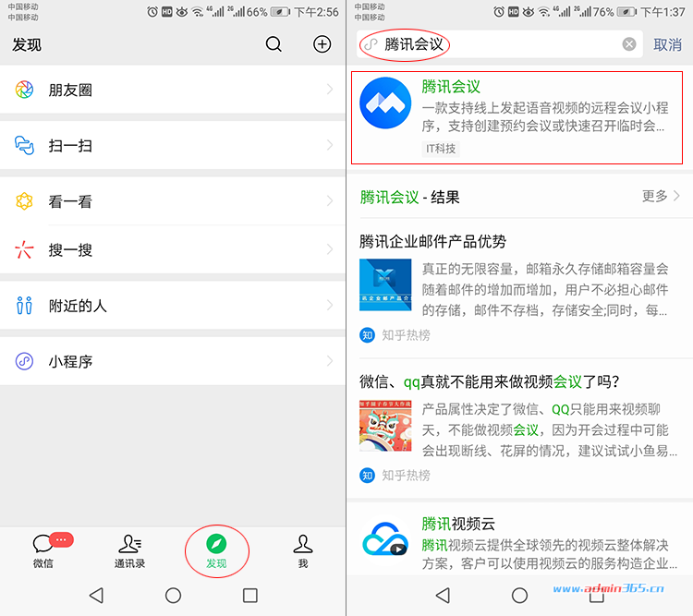Select the 搜一搜 entry text
This screenshot has height=616, width=693.
pos(70,250)
